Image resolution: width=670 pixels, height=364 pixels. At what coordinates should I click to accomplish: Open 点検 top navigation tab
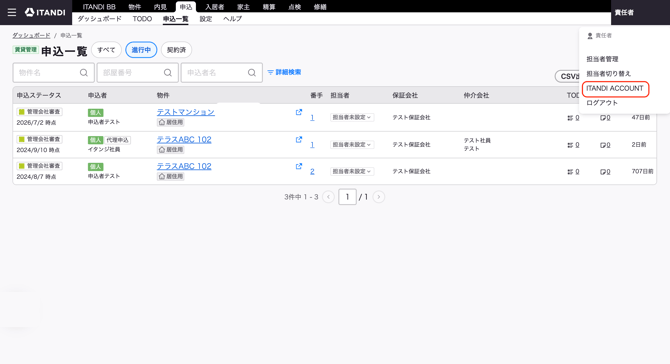pos(294,7)
